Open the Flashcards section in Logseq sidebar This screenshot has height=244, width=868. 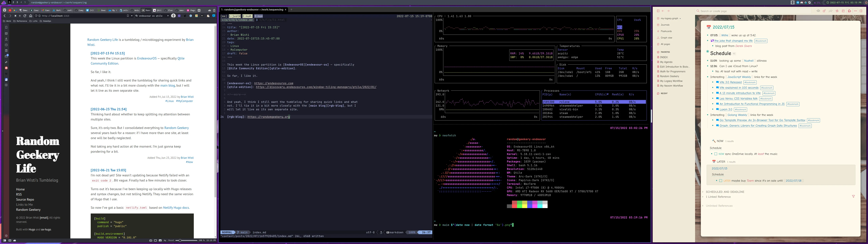[x=666, y=31]
